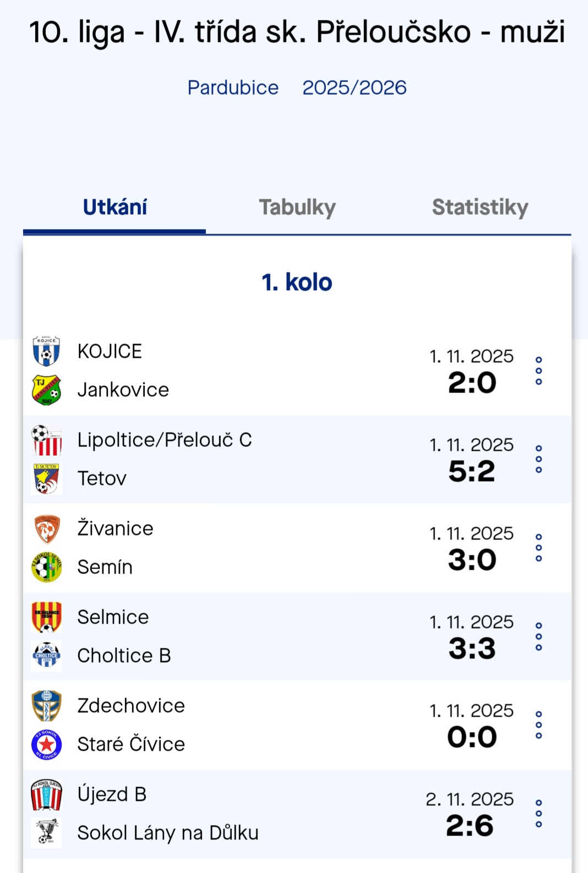Click the Jankovice team logo
Viewport: 588px width, 873px height.
[46, 390]
